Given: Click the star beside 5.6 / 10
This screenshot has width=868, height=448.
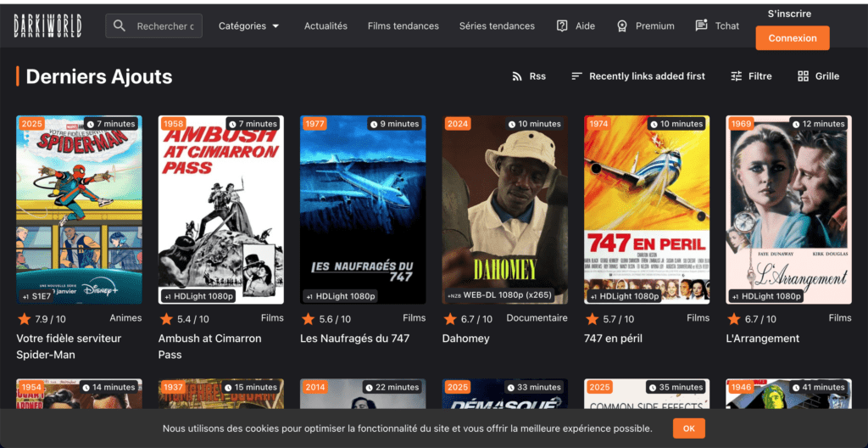Looking at the screenshot, I should click(x=308, y=319).
